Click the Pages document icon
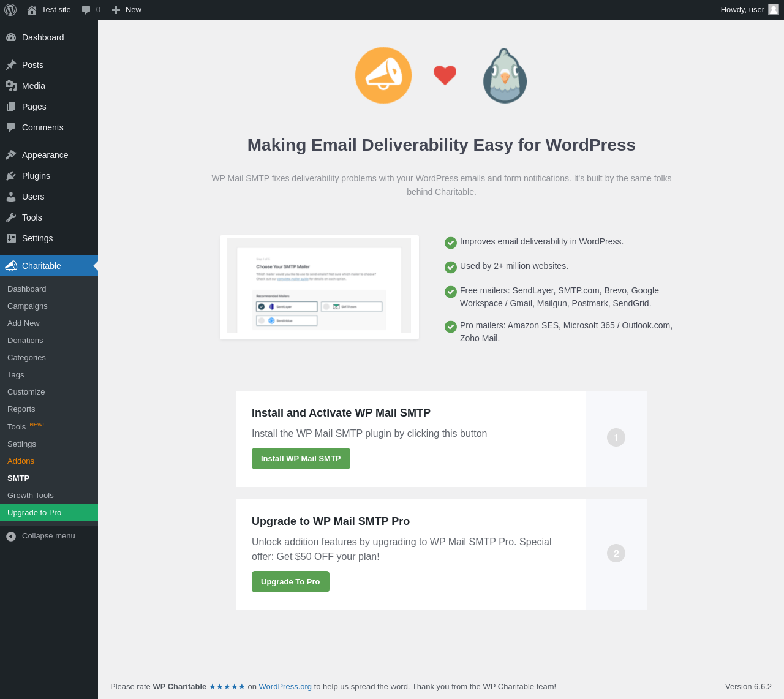The width and height of the screenshot is (784, 699). coord(11,107)
